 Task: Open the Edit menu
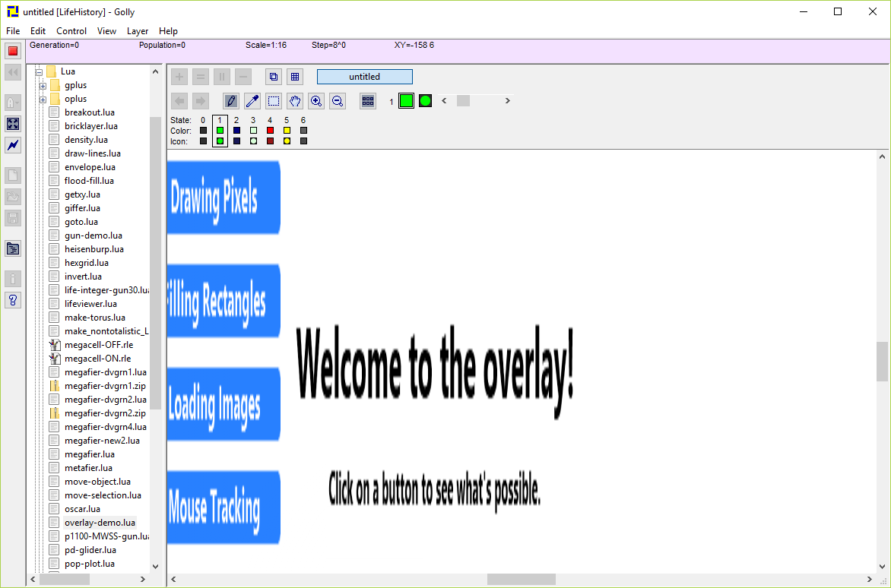[38, 31]
